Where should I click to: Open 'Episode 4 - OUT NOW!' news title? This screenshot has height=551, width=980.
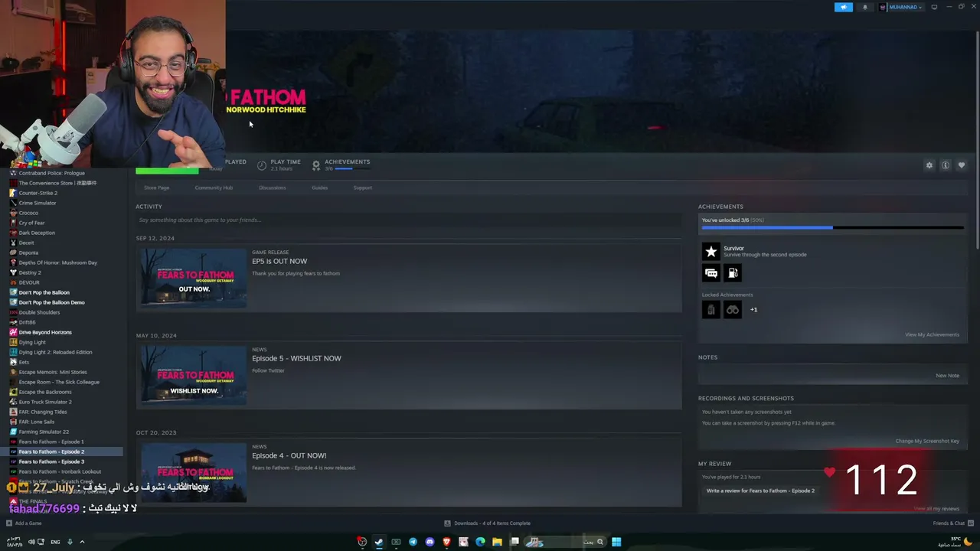click(289, 456)
